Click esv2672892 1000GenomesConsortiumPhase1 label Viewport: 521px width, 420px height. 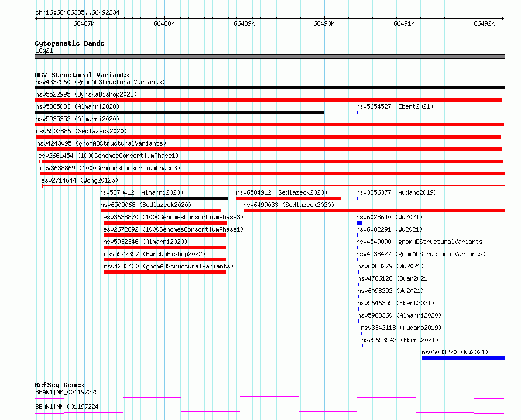point(173,229)
